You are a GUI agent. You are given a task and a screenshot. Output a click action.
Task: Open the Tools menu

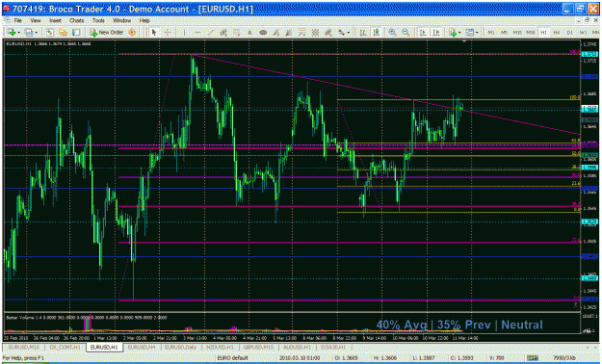(x=98, y=20)
